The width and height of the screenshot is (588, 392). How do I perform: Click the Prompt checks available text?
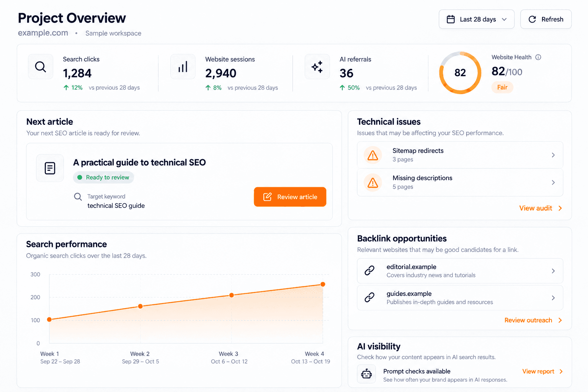[417, 371]
